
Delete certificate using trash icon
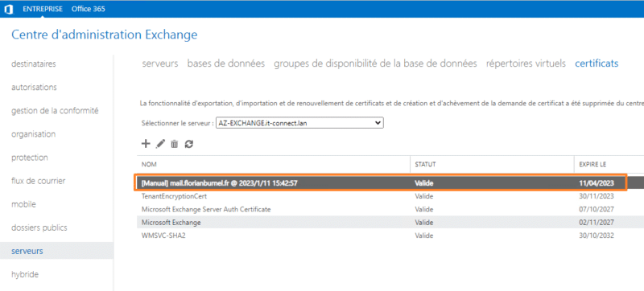pos(175,144)
